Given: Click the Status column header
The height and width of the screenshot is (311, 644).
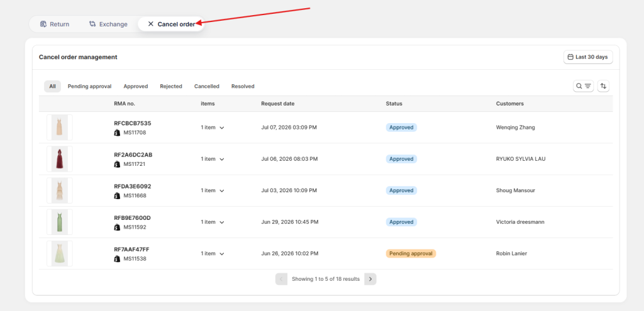Looking at the screenshot, I should click(394, 104).
